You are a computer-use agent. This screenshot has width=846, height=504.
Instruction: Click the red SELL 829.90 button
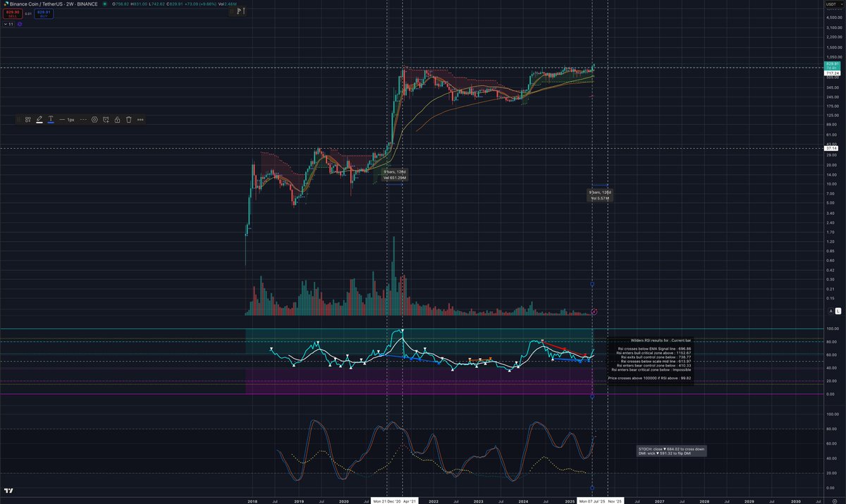pos(12,13)
